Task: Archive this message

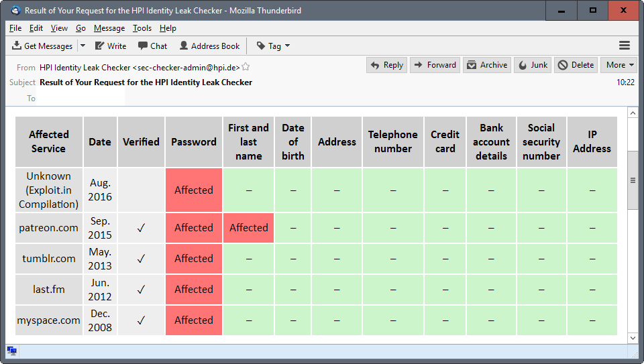Action: (487, 65)
